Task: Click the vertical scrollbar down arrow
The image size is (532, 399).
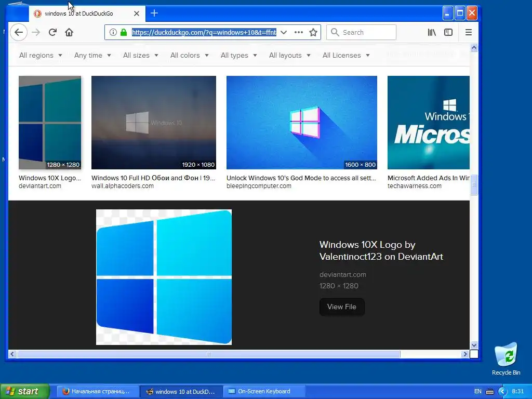Action: pos(474,345)
